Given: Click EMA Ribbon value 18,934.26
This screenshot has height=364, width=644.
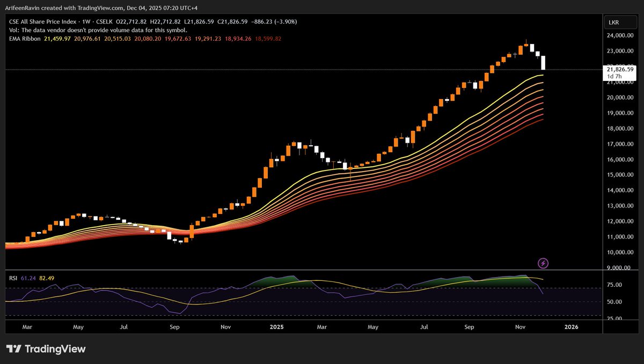Looking at the screenshot, I should coord(238,39).
